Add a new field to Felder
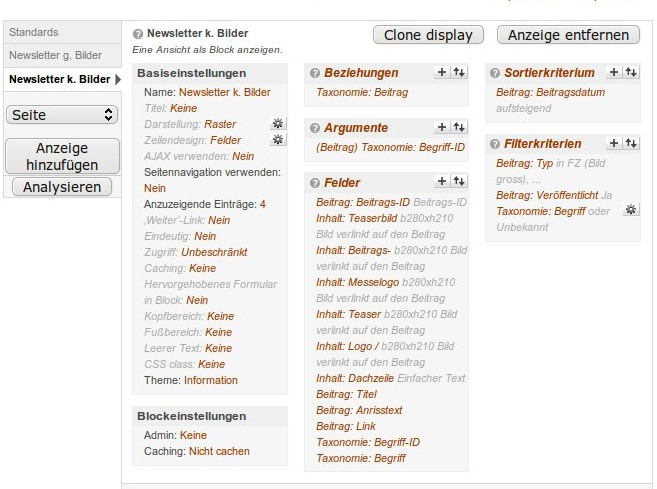657x489 pixels. click(x=443, y=181)
